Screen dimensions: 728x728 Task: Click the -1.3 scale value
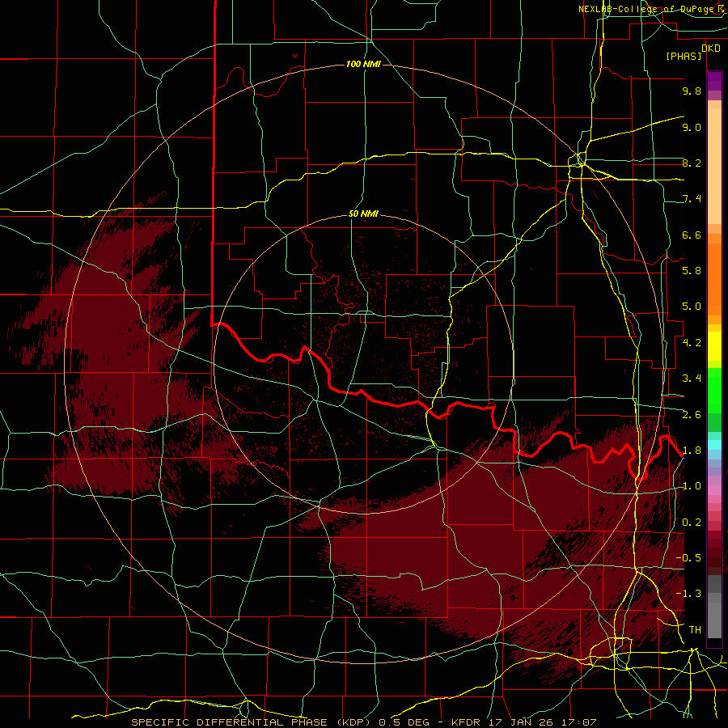pos(688,594)
